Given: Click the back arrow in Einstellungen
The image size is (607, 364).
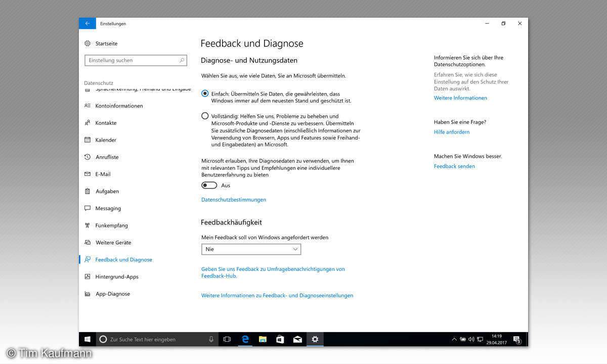Looking at the screenshot, I should pyautogui.click(x=88, y=24).
